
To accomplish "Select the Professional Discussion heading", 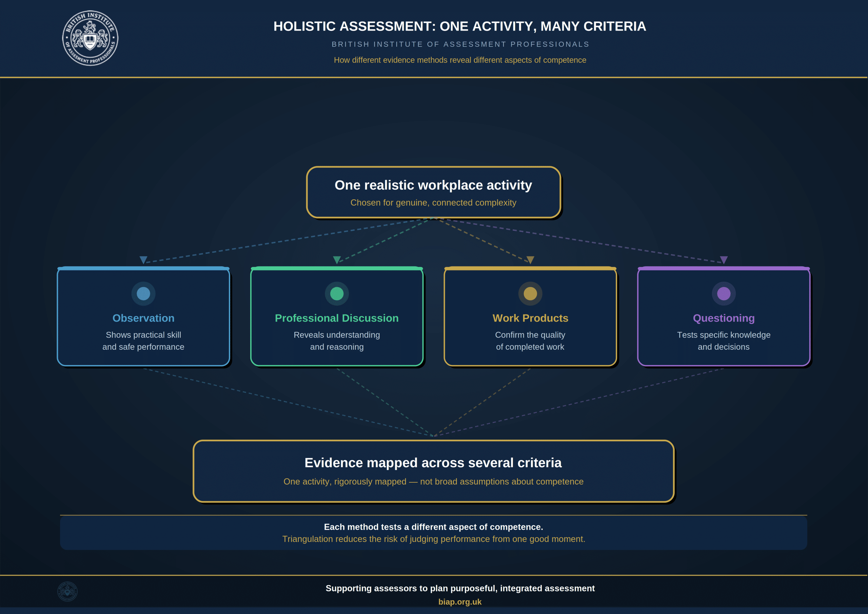I will (337, 318).
